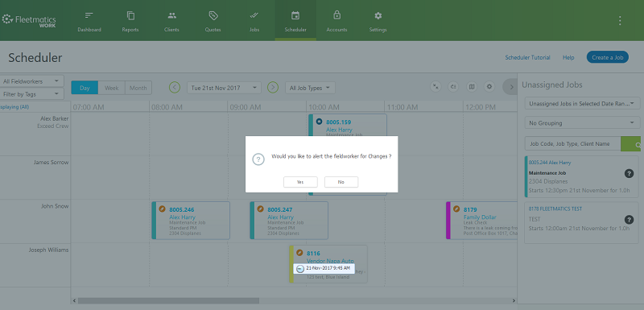Go to previous day arrow
This screenshot has height=310, width=644.
click(175, 88)
